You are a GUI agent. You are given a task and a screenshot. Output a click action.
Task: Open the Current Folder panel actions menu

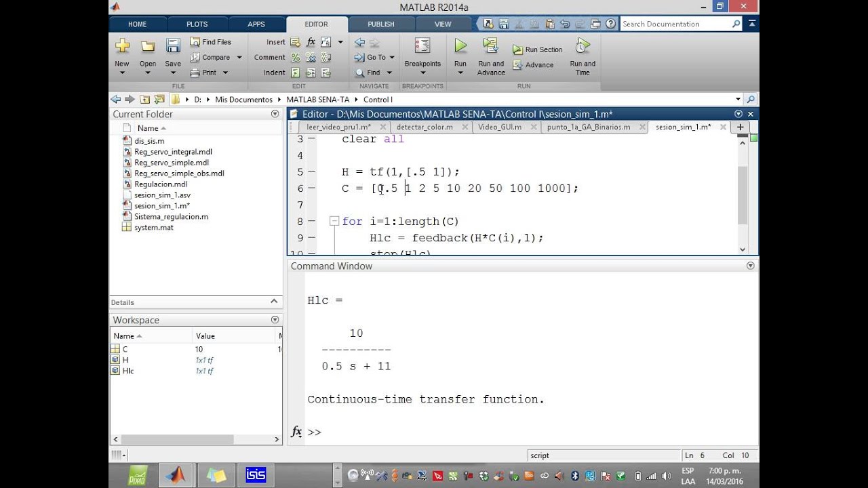coord(275,114)
